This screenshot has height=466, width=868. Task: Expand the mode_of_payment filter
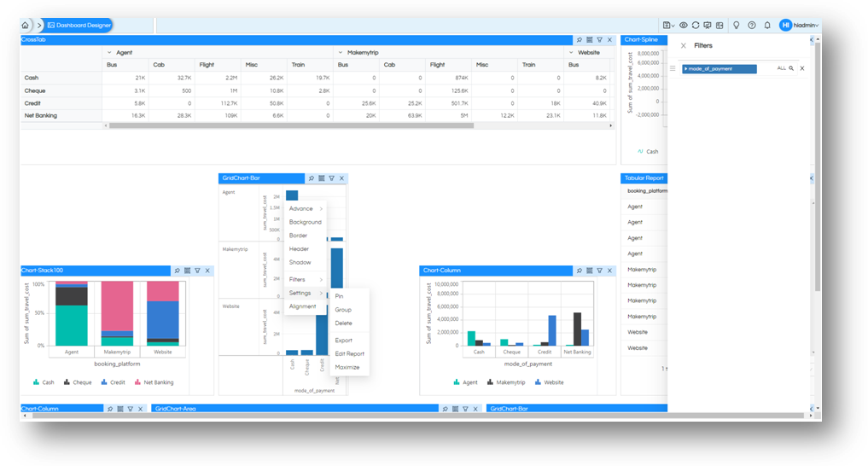pyautogui.click(x=686, y=68)
